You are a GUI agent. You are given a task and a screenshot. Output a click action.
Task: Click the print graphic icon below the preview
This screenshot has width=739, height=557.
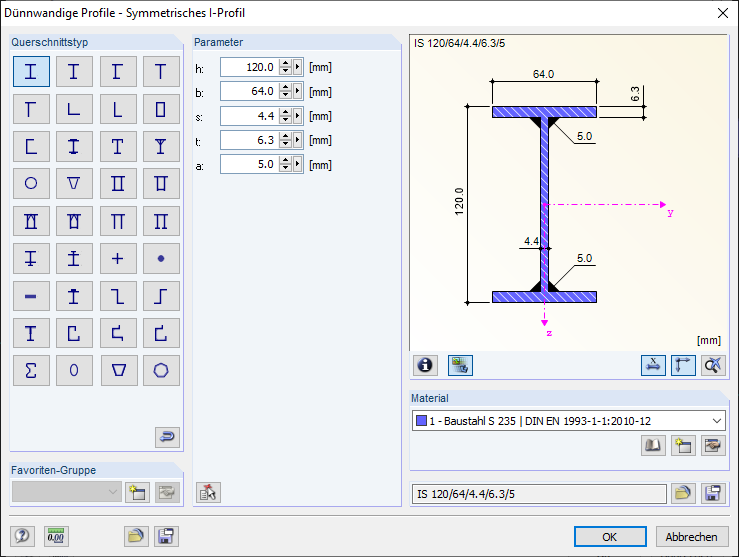[x=460, y=365]
